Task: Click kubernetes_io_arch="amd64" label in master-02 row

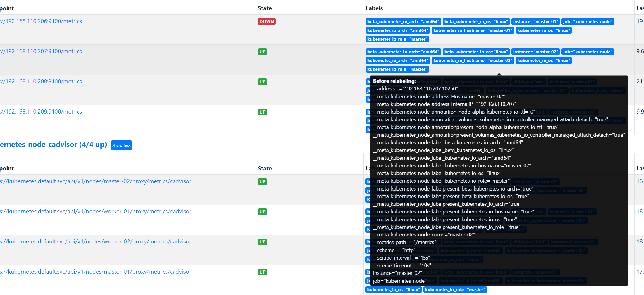Action: [x=398, y=61]
